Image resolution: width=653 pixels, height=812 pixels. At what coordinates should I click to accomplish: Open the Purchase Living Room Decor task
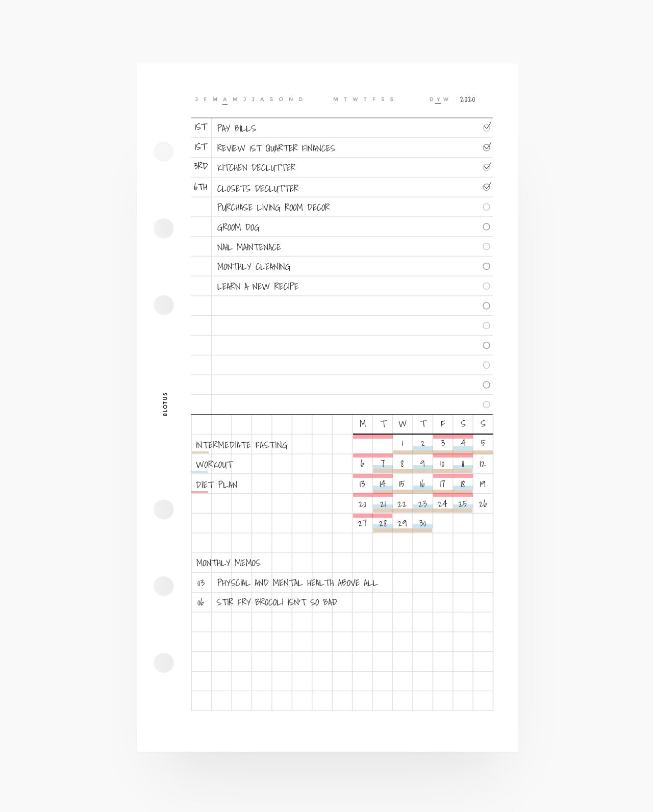point(273,207)
